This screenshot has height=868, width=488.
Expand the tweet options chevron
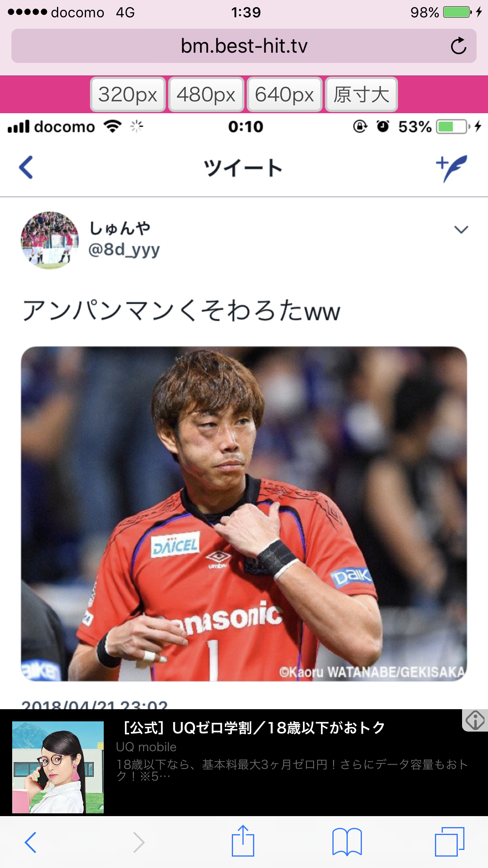461,229
